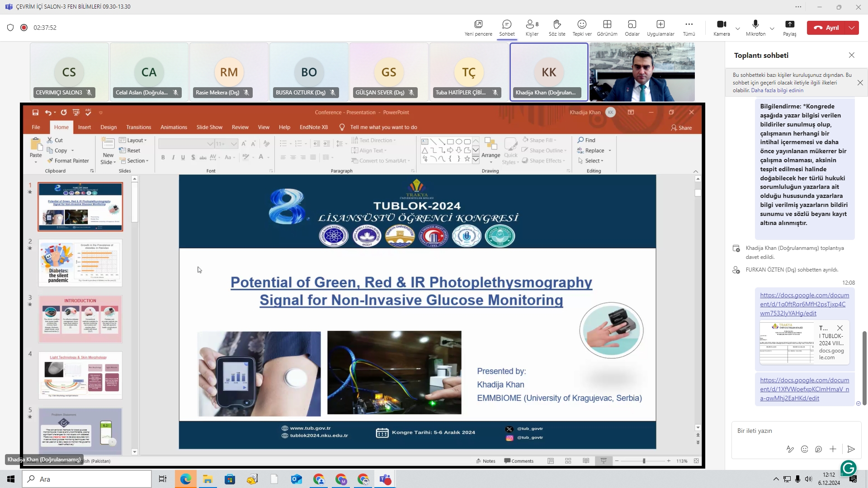This screenshot has height=488, width=868.
Task: Select slide 2 Diabetes thumbnail
Action: coord(80,263)
